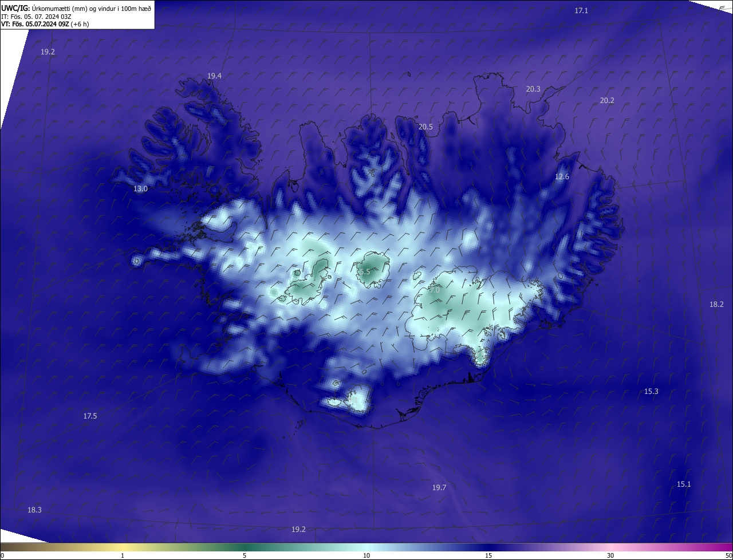Click the 19.2 value below the title box
Image resolution: width=733 pixels, height=560 pixels.
coord(48,52)
